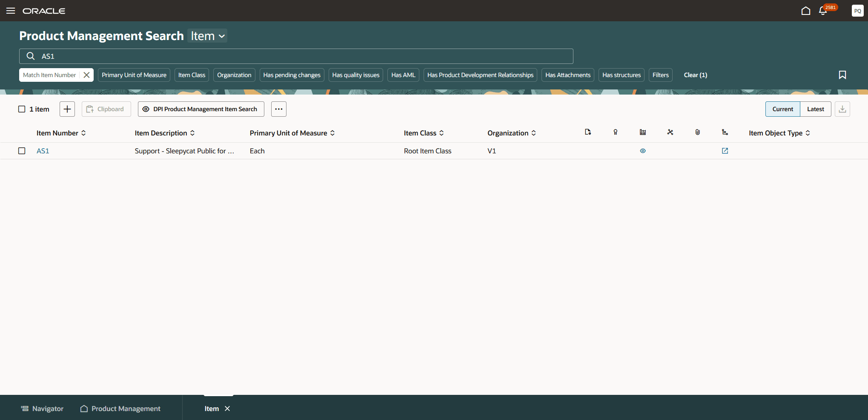Click the Clipboard button

106,109
